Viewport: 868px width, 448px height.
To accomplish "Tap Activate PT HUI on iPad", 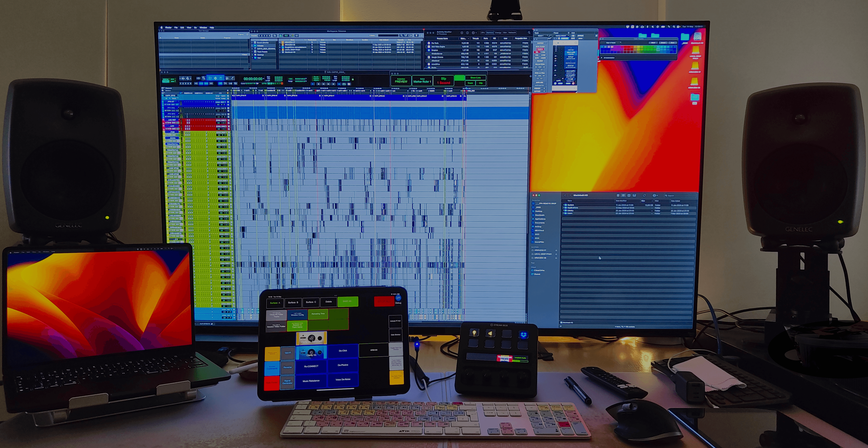I will tap(396, 322).
